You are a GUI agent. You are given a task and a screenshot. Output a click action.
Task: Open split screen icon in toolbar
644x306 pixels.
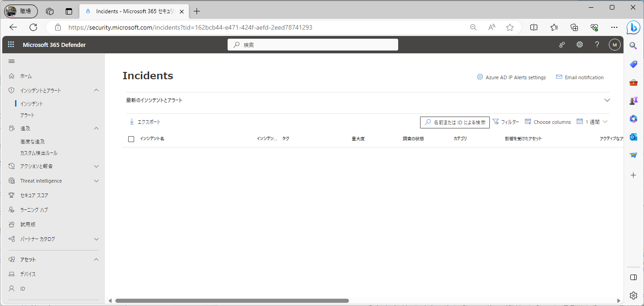coord(534,27)
